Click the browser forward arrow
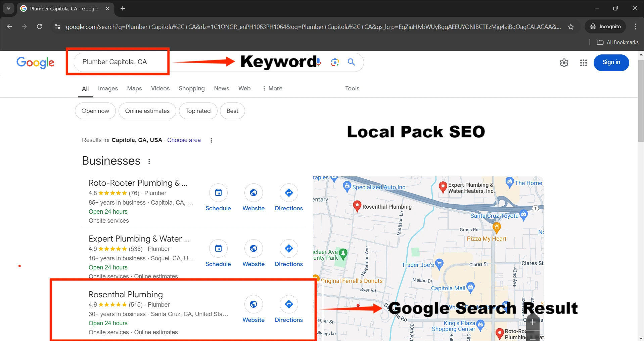The height and width of the screenshot is (341, 644). coord(24,27)
